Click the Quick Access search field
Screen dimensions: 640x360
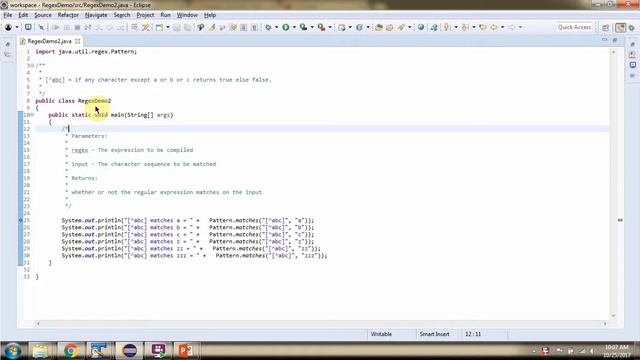click(x=574, y=27)
